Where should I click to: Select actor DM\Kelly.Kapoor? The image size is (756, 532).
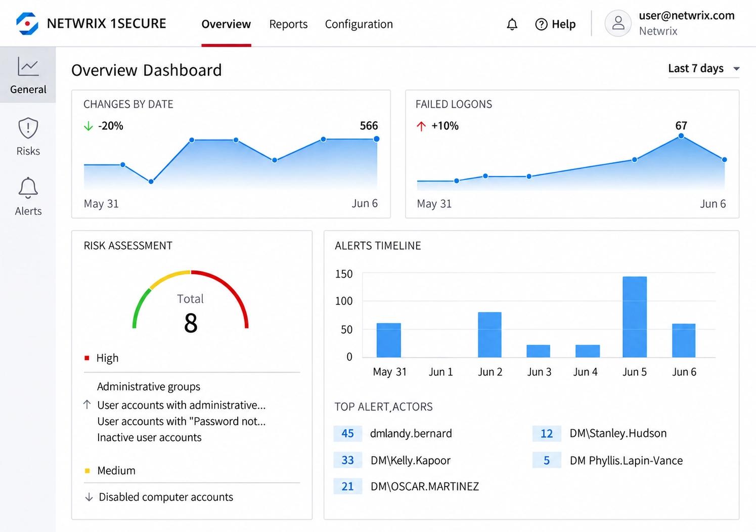[411, 460]
